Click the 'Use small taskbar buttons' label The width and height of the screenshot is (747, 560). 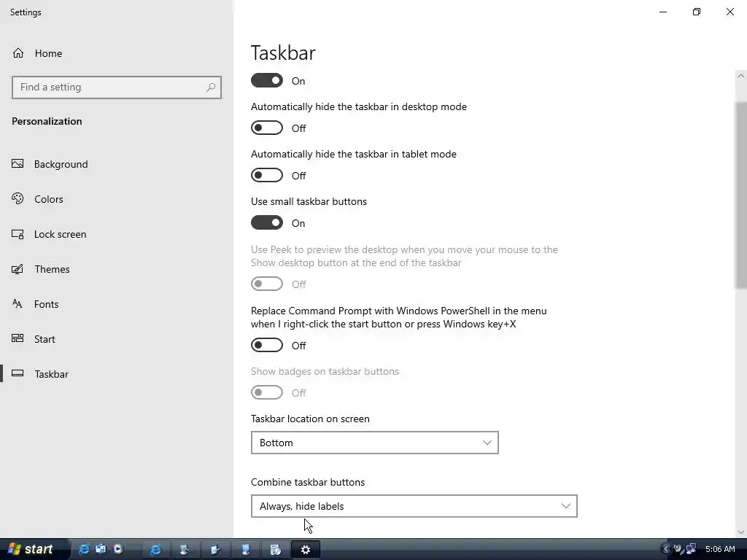click(x=309, y=201)
